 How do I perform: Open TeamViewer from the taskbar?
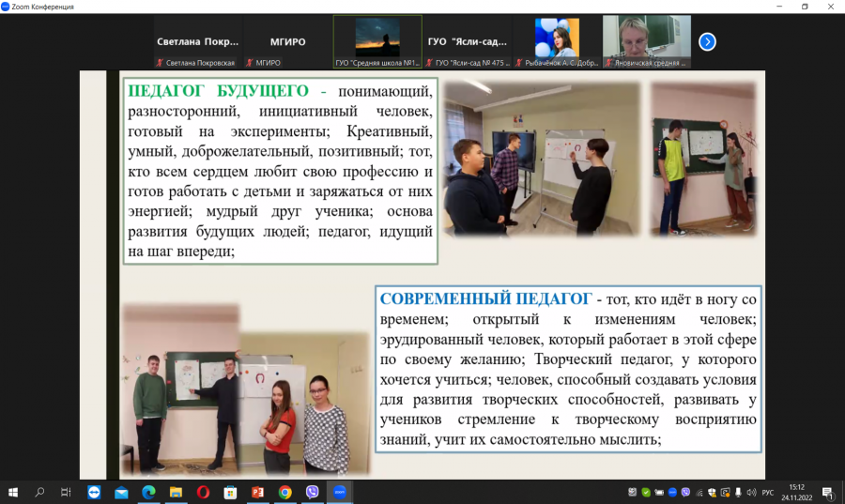94,492
